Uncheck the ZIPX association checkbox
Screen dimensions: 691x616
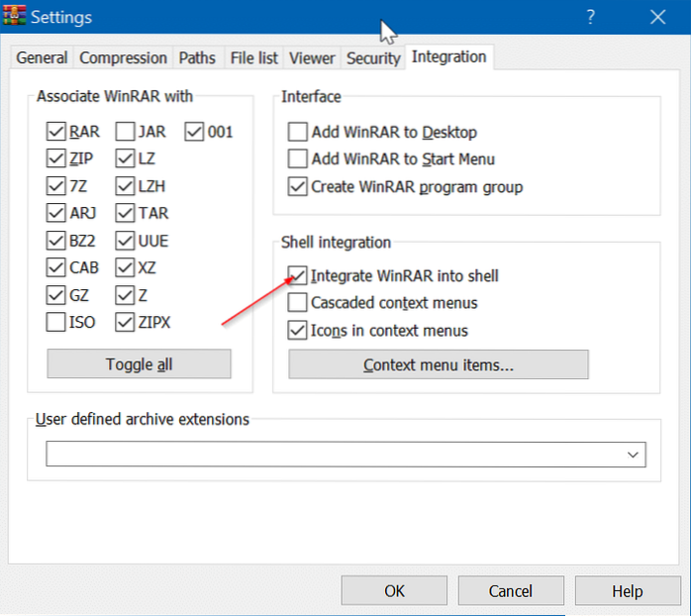pos(126,322)
